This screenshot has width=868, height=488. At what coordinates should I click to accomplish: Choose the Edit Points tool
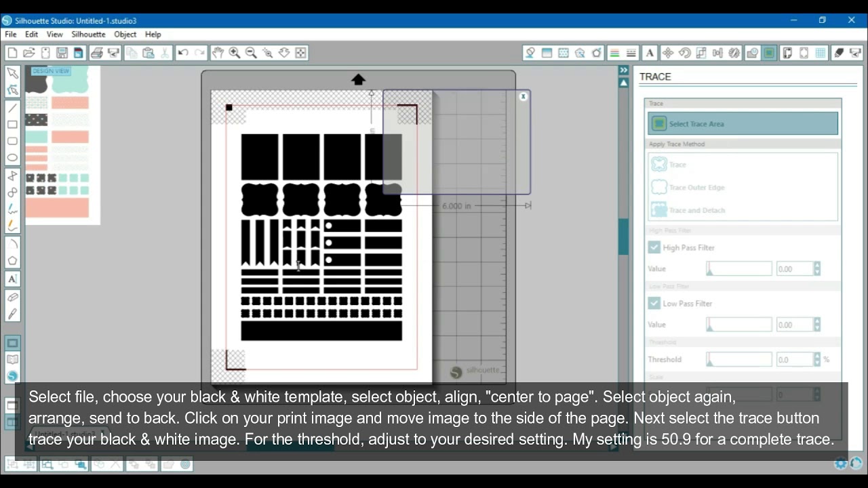[12, 89]
